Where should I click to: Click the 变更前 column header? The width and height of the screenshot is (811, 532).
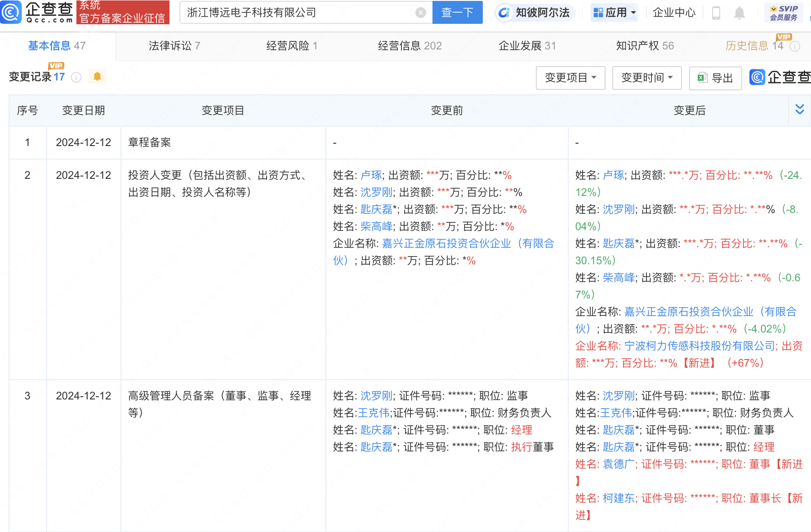pos(447,111)
